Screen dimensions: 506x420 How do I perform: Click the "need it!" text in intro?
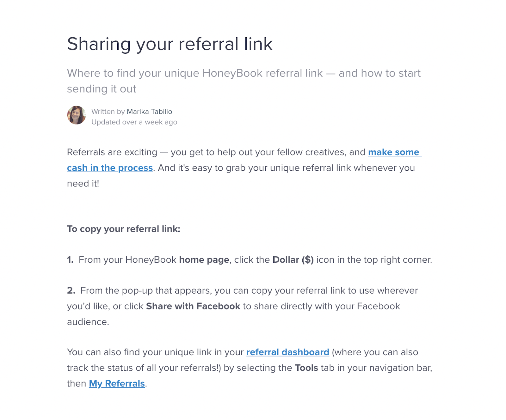[83, 184]
